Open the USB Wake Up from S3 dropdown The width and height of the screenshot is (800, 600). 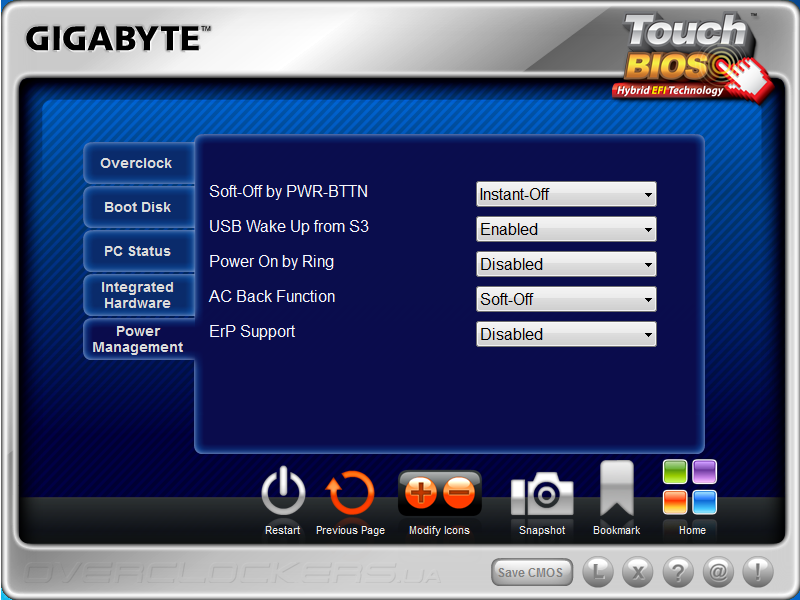point(566,229)
